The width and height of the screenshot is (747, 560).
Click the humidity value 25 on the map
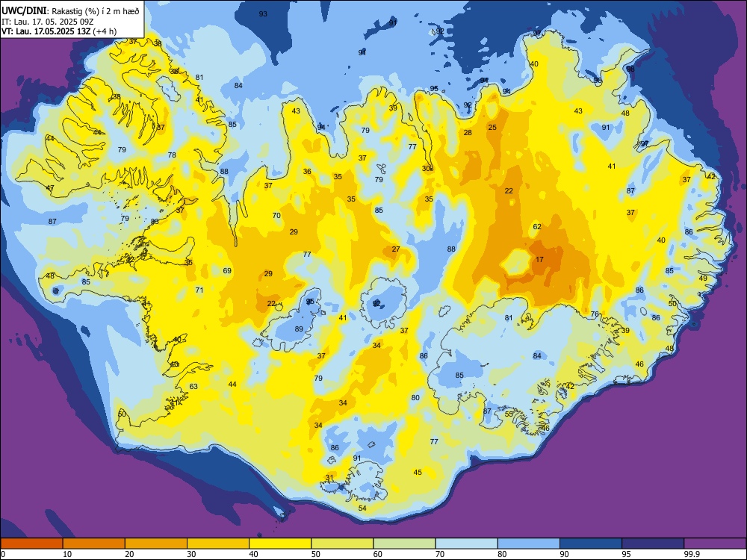click(x=492, y=127)
